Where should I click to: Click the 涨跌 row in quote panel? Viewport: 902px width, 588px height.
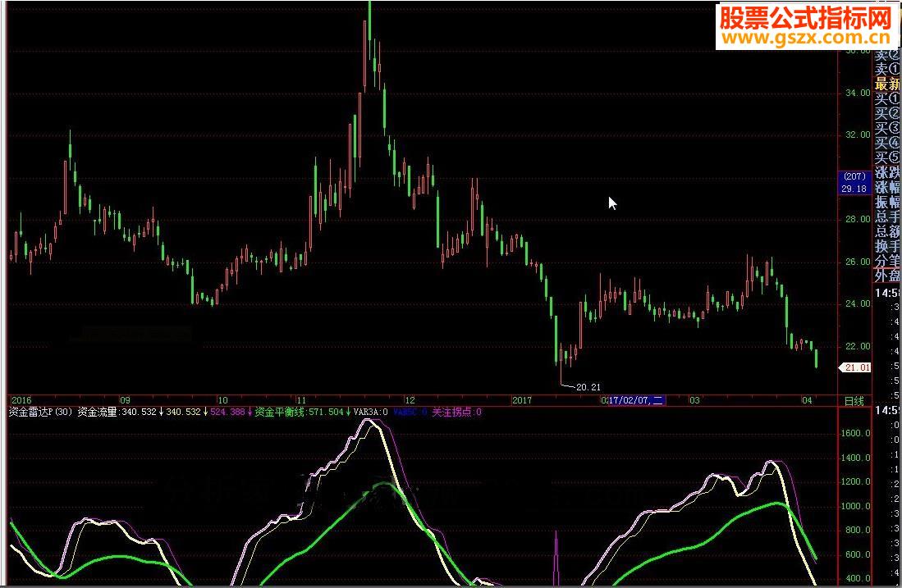point(887,172)
